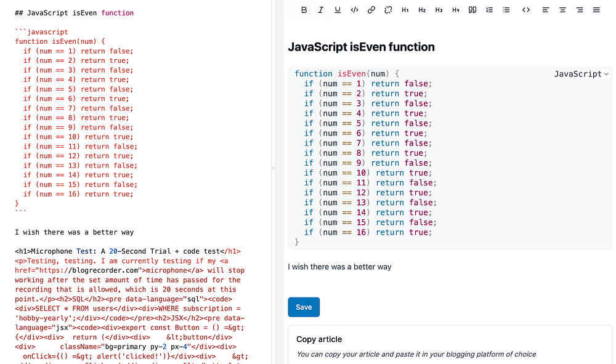Click the 'Microphone Test' h1 line in markdown pane
616x364 pixels.
pyautogui.click(x=128, y=251)
